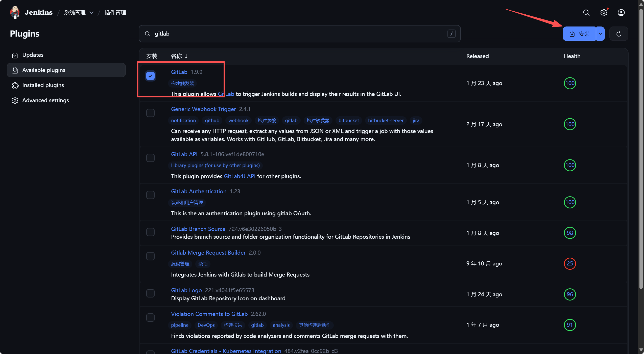
Task: Click the health score 98 badge
Action: coord(569,233)
